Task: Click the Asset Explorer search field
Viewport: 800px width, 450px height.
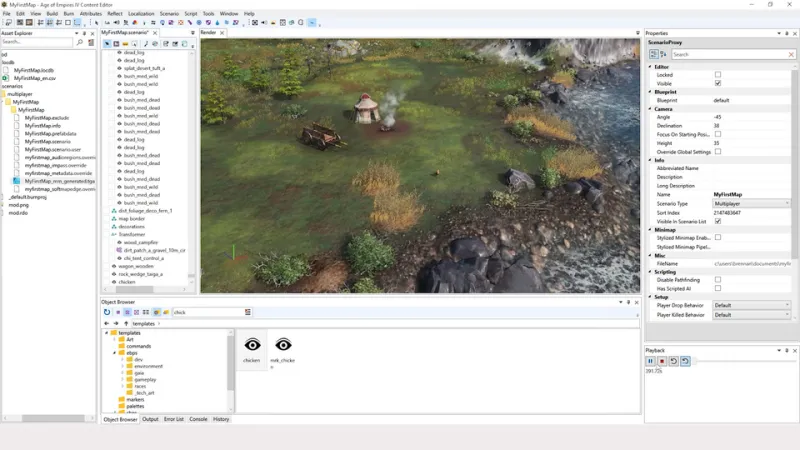Action: [x=37, y=42]
